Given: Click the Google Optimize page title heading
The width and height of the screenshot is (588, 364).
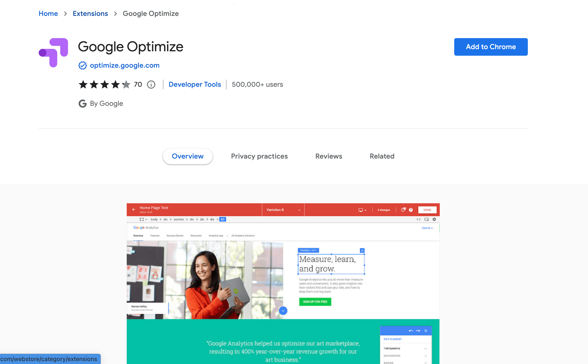Looking at the screenshot, I should [131, 47].
